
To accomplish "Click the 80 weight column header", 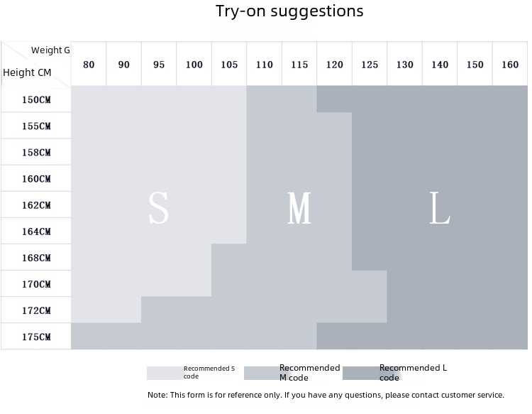I will pyautogui.click(x=89, y=65).
